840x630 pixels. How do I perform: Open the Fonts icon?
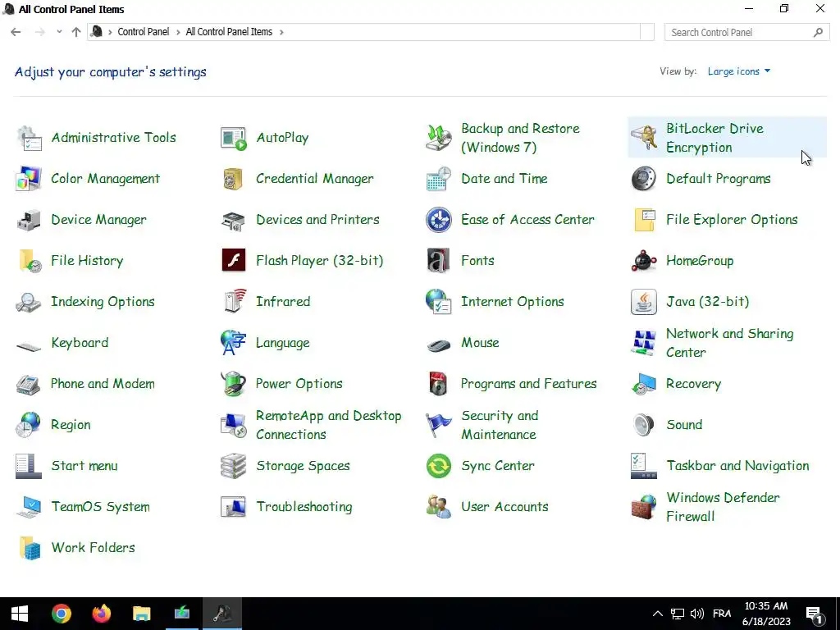439,261
